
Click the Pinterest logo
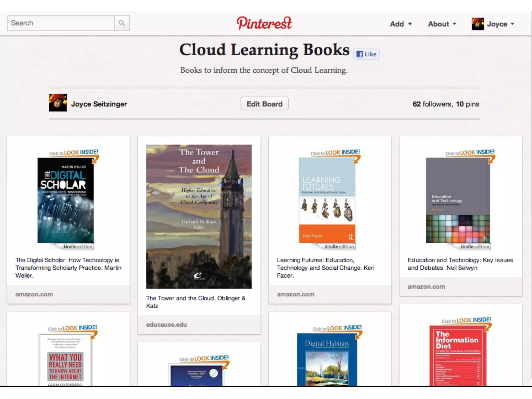coord(264,23)
